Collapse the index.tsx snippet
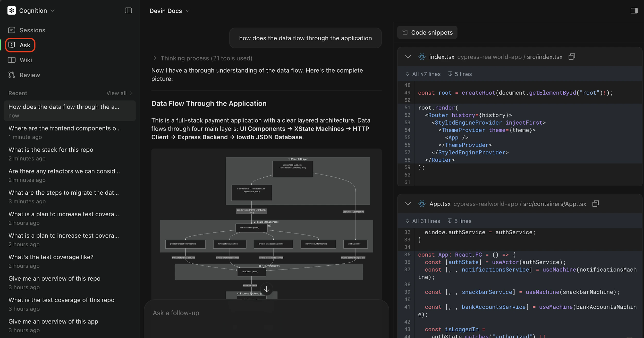 point(408,57)
